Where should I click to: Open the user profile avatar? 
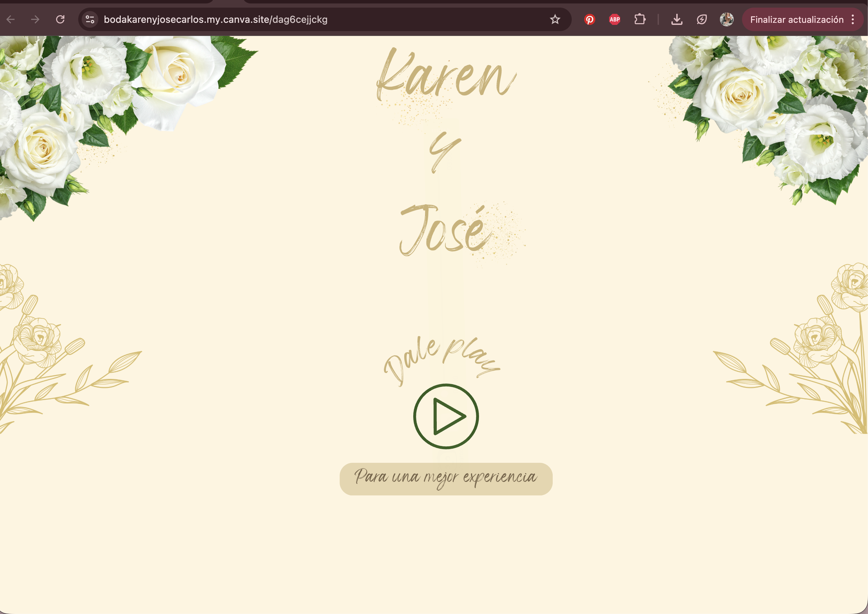click(x=726, y=19)
